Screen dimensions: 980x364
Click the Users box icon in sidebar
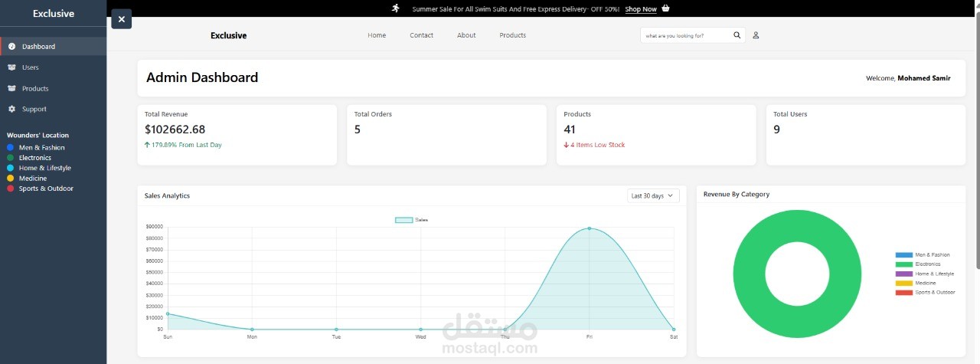[x=11, y=67]
